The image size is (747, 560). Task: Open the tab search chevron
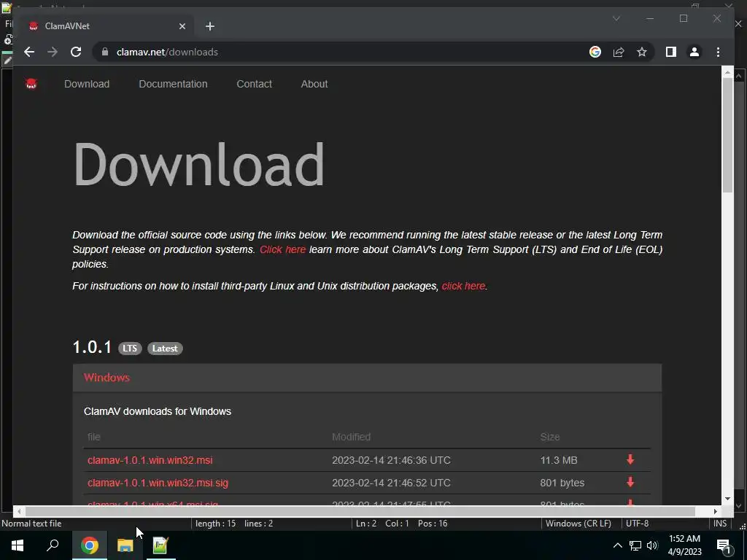pyautogui.click(x=616, y=18)
